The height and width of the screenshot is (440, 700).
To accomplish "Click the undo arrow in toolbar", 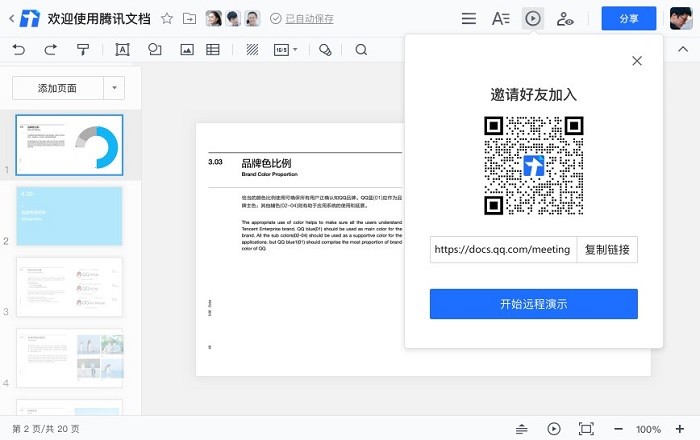I will [18, 49].
